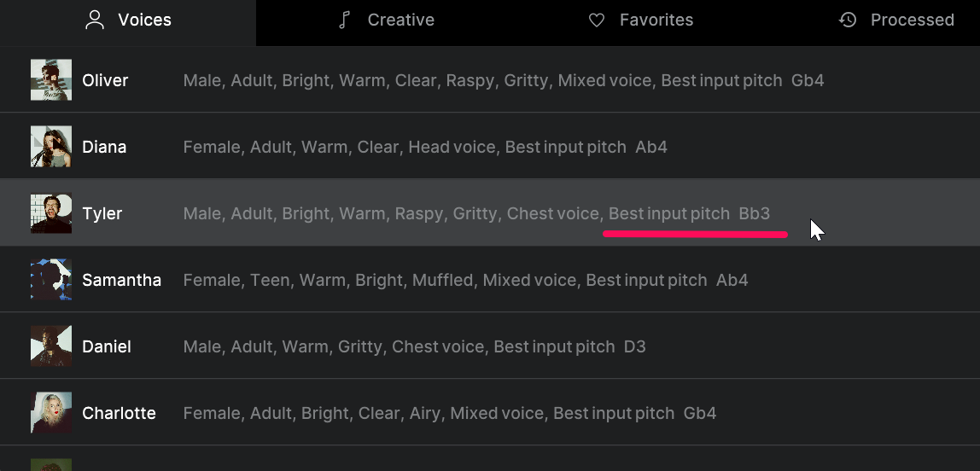Click the Favorites heart icon
The width and height of the screenshot is (980, 471).
[x=597, y=20]
